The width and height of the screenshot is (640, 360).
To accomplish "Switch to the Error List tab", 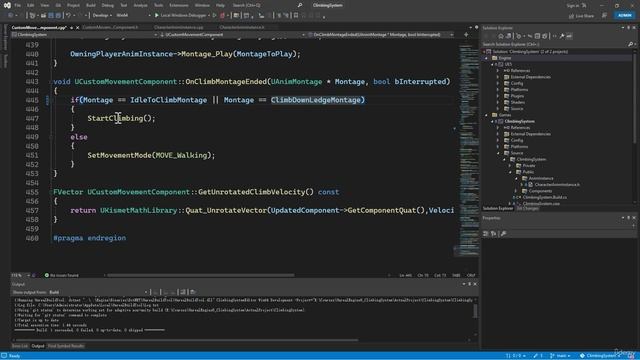I will (20, 346).
